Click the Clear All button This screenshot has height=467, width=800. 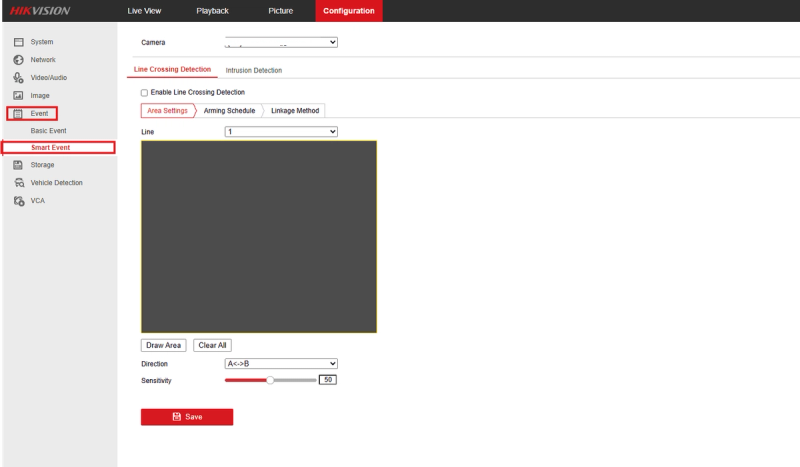coord(212,346)
